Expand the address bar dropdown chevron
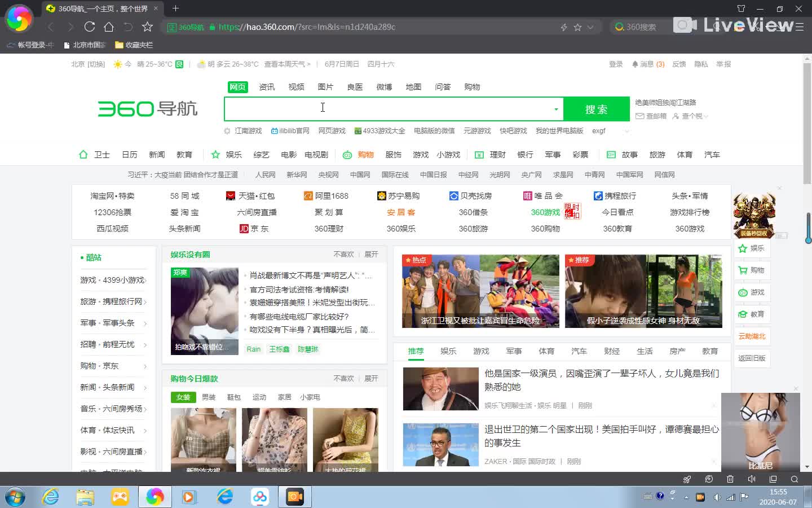Viewport: 812px width, 508px height. pyautogui.click(x=590, y=27)
